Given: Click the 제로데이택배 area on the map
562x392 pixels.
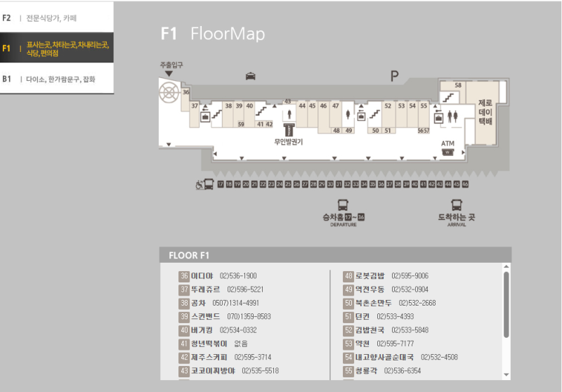Looking at the screenshot, I should pyautogui.click(x=485, y=112).
